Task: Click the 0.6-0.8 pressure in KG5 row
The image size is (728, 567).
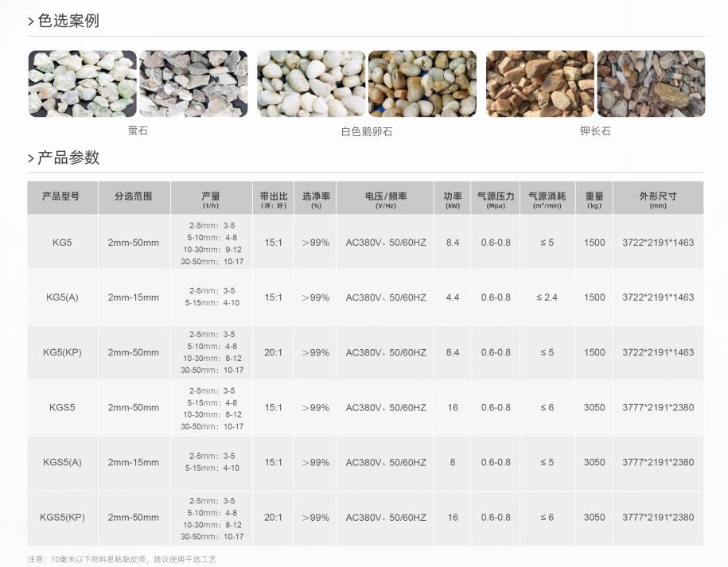Action: 496,243
